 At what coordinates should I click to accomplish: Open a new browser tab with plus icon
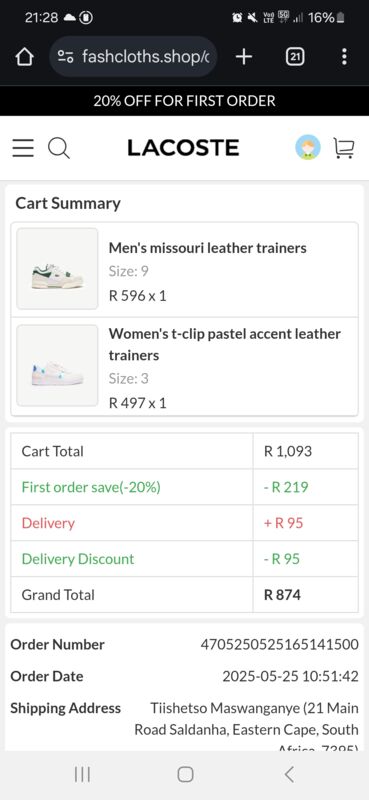[244, 57]
